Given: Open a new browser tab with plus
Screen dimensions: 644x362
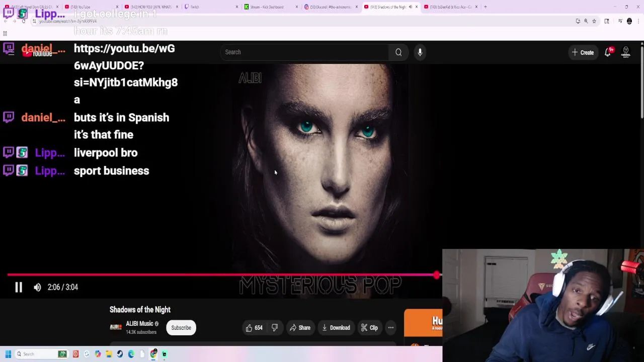Looking at the screenshot, I should [485, 7].
